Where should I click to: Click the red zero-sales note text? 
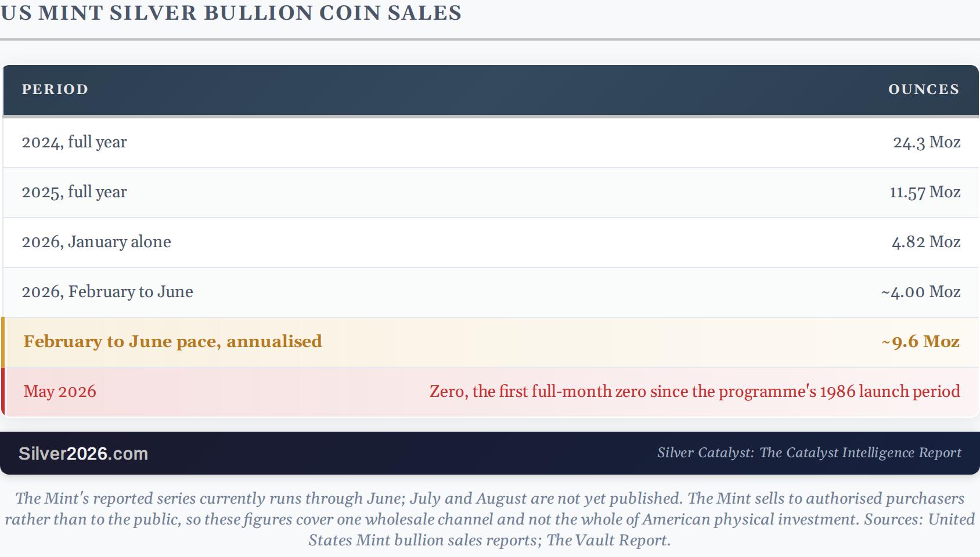coord(695,392)
